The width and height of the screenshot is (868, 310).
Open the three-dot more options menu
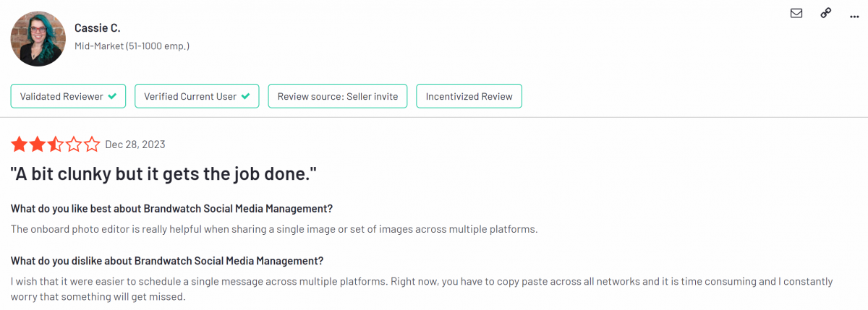(x=854, y=14)
